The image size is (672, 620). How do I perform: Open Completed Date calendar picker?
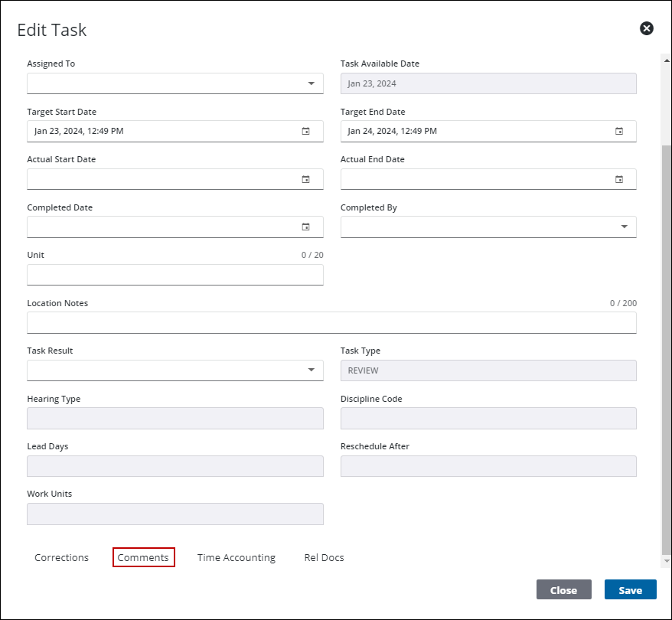coord(305,227)
